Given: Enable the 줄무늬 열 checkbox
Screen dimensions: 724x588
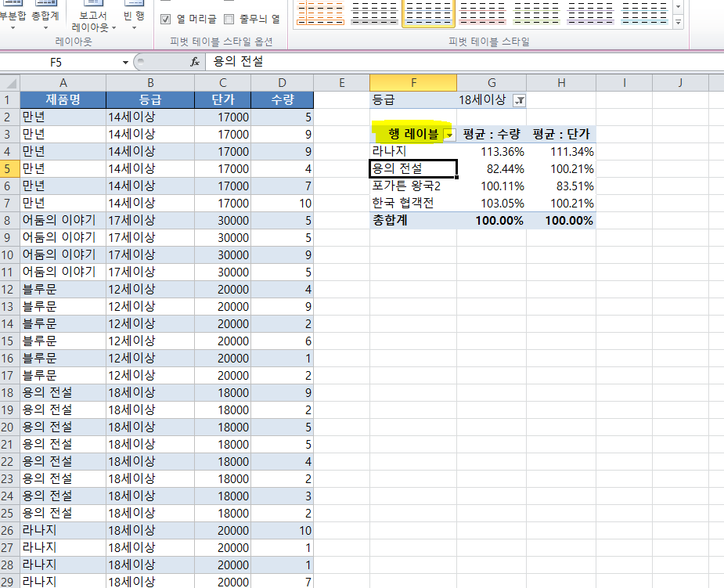Looking at the screenshot, I should pos(229,20).
